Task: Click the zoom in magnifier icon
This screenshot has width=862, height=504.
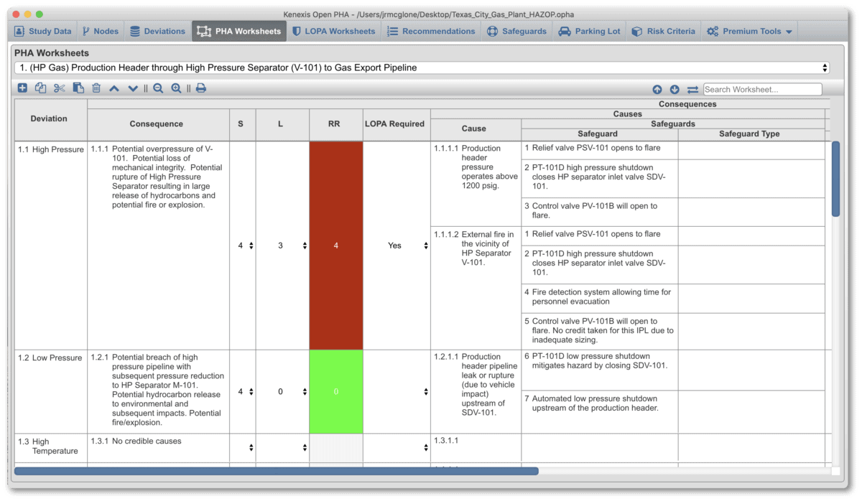Action: (176, 88)
